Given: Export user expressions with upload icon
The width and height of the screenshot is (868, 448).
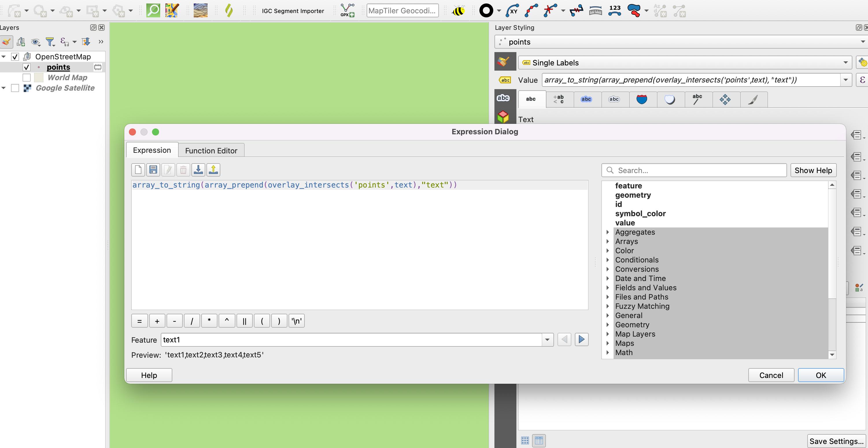Looking at the screenshot, I should [213, 170].
